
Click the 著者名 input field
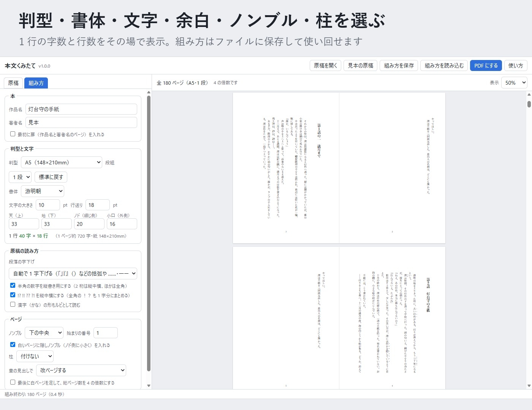[x=81, y=123]
